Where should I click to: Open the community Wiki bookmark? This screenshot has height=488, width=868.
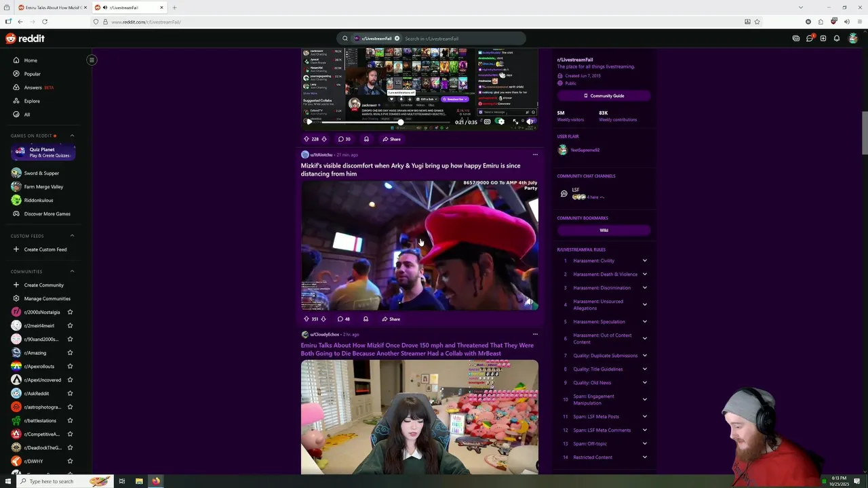(604, 230)
